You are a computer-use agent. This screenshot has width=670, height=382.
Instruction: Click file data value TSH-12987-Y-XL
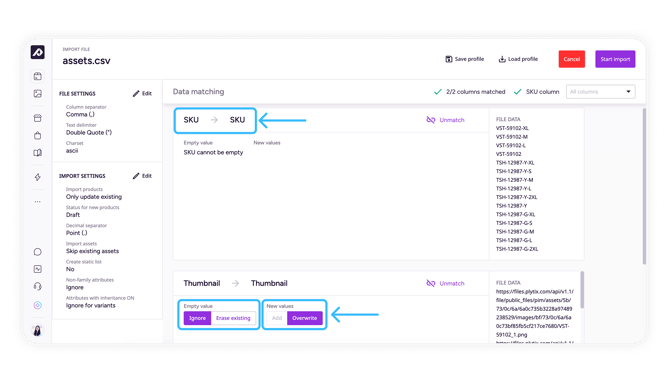(515, 163)
